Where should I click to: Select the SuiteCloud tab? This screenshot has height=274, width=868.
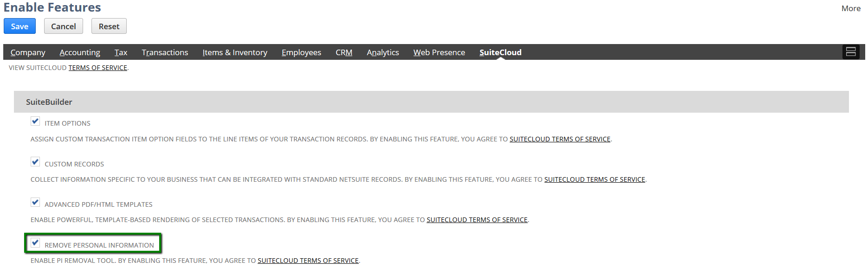point(500,52)
